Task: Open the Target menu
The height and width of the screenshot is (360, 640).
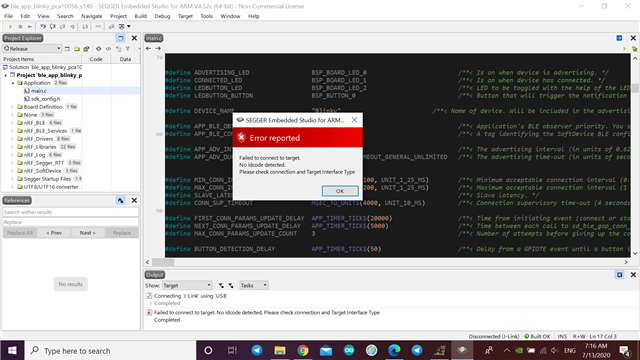Action: click(185, 16)
